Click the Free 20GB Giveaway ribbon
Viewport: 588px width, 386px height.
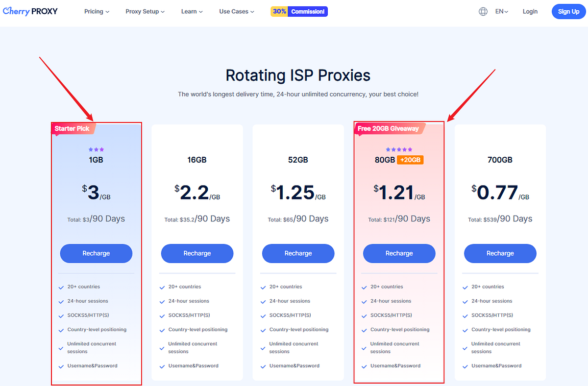(390, 128)
